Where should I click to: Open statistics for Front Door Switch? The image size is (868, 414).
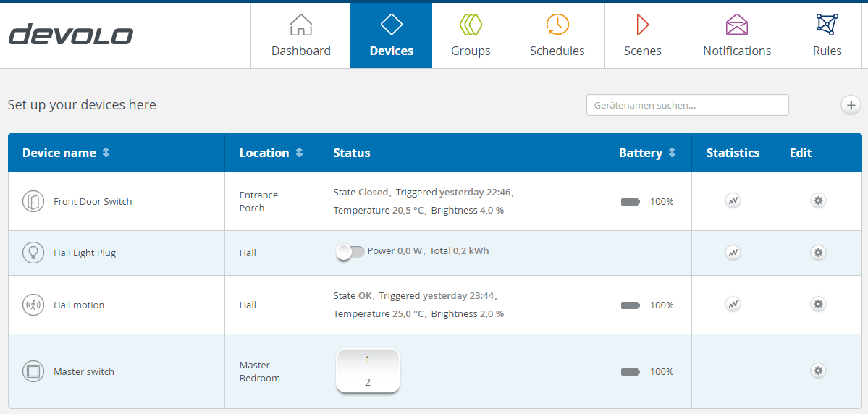733,201
